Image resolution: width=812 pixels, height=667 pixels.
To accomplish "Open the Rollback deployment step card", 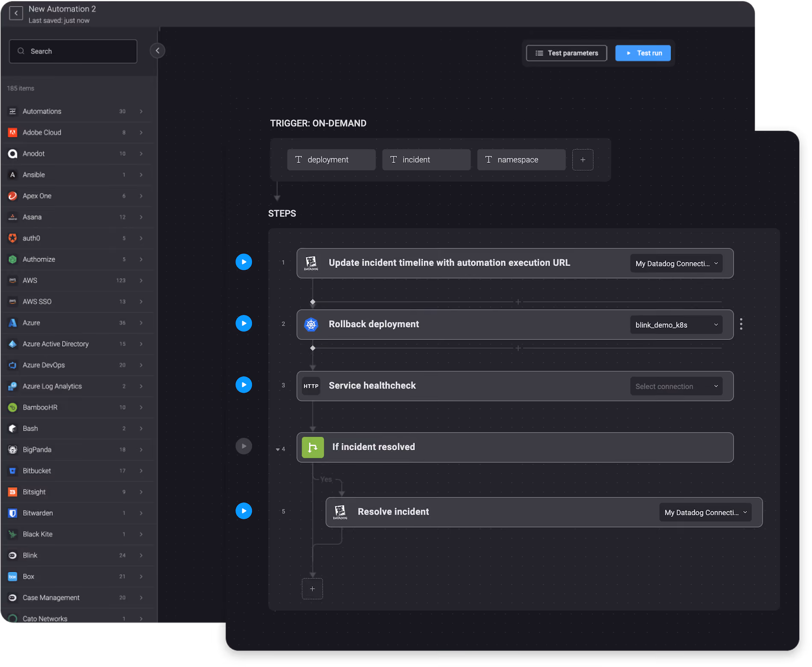I will (x=515, y=325).
